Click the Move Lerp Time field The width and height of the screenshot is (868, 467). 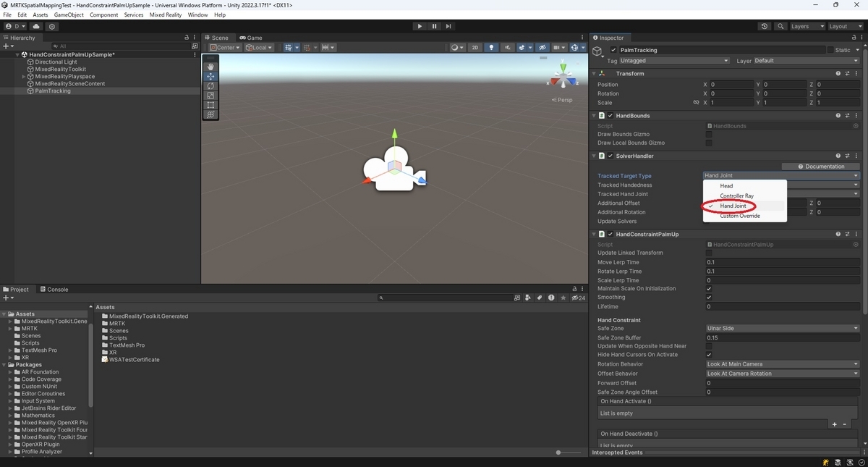tap(783, 262)
